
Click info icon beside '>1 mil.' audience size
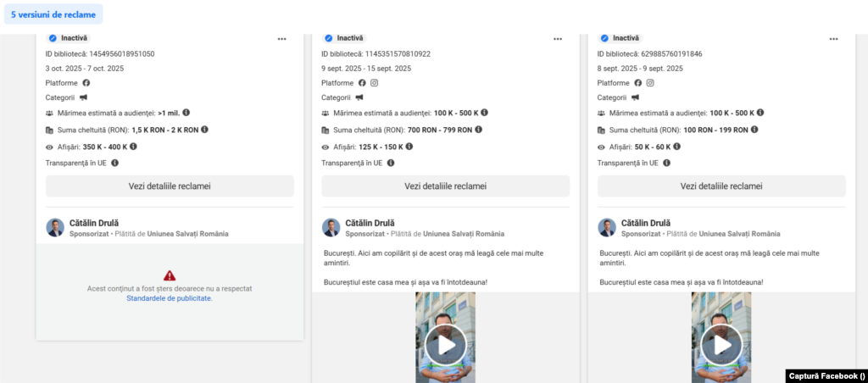[186, 113]
